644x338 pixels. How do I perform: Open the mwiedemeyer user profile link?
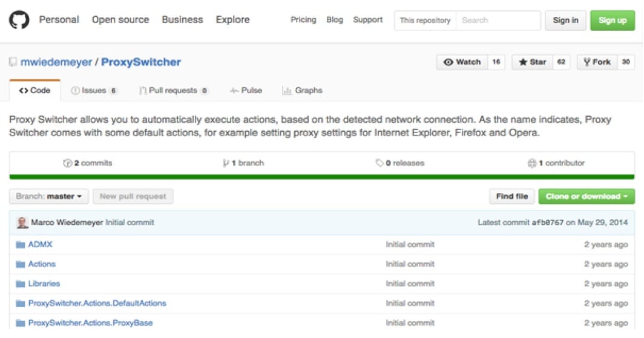click(x=56, y=62)
